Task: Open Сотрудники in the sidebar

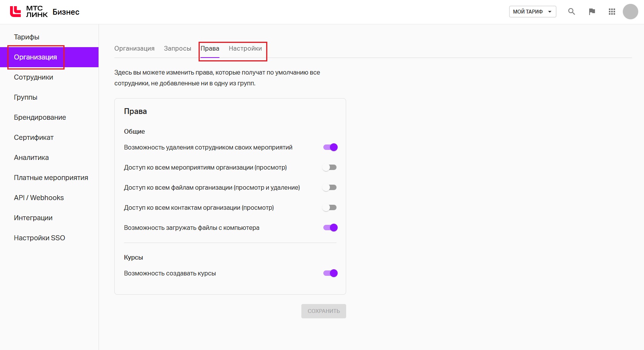Action: [34, 77]
